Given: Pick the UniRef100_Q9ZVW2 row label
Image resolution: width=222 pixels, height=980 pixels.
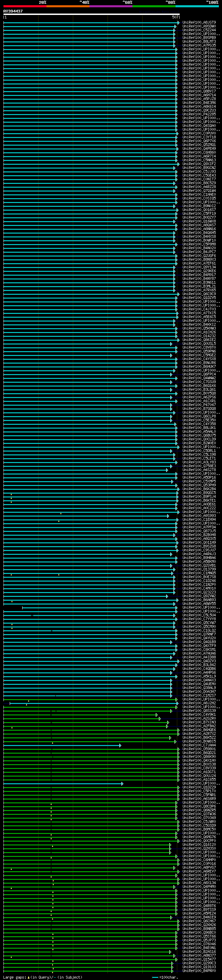Looking at the screenshot, I should pyautogui.click(x=199, y=596).
